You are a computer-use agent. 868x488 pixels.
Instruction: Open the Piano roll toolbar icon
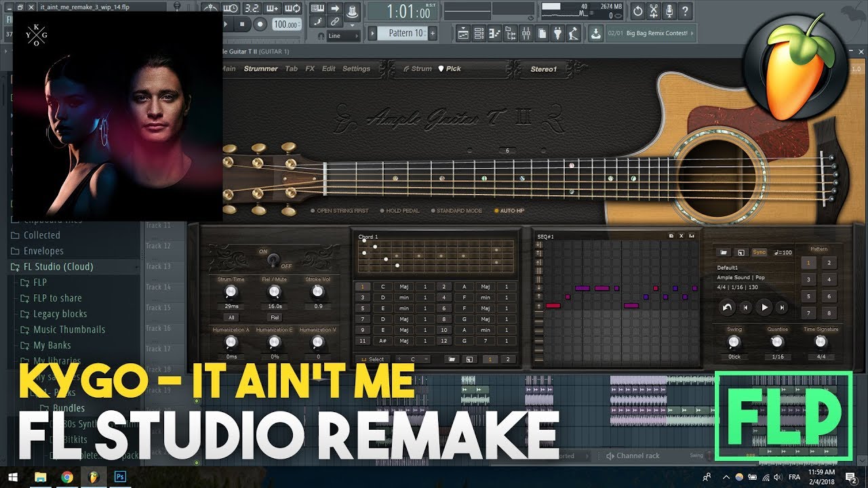click(495, 33)
